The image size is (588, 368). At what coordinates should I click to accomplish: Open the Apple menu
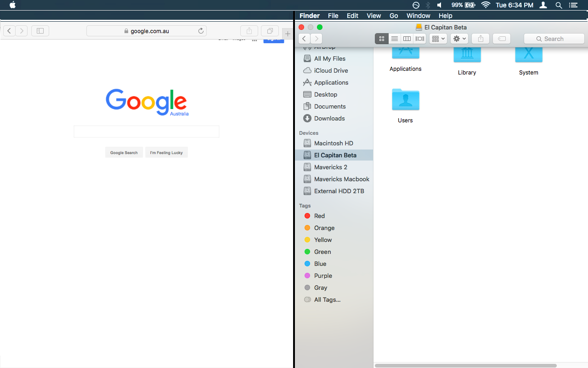click(12, 5)
